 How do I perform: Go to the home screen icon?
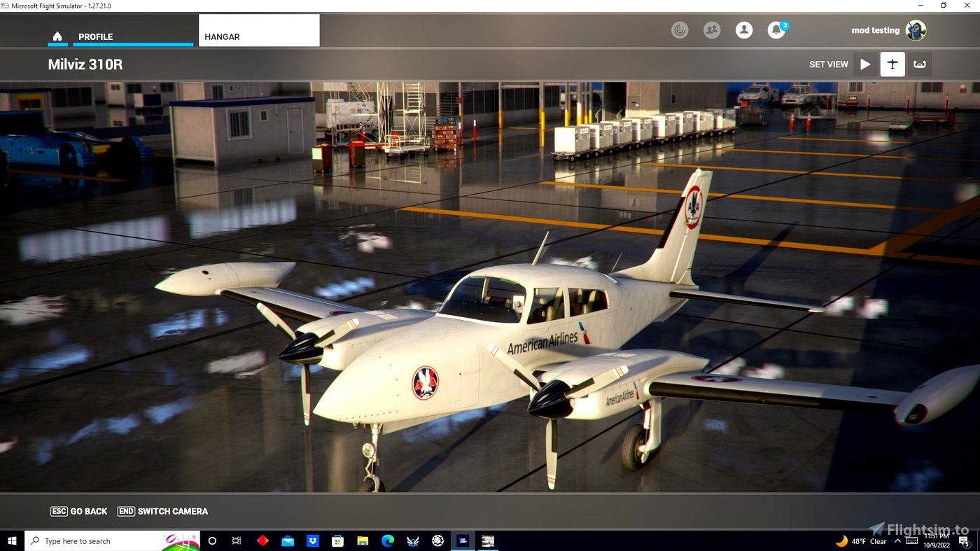pos(57,36)
